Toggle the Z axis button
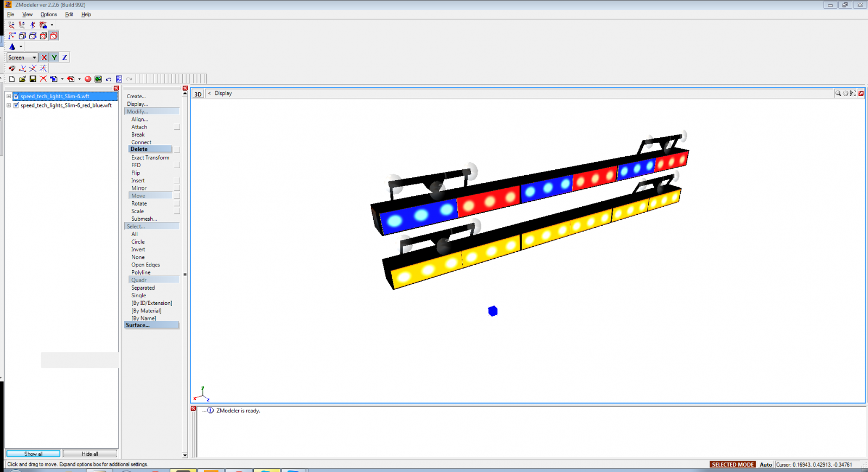This screenshot has height=472, width=868. [65, 58]
